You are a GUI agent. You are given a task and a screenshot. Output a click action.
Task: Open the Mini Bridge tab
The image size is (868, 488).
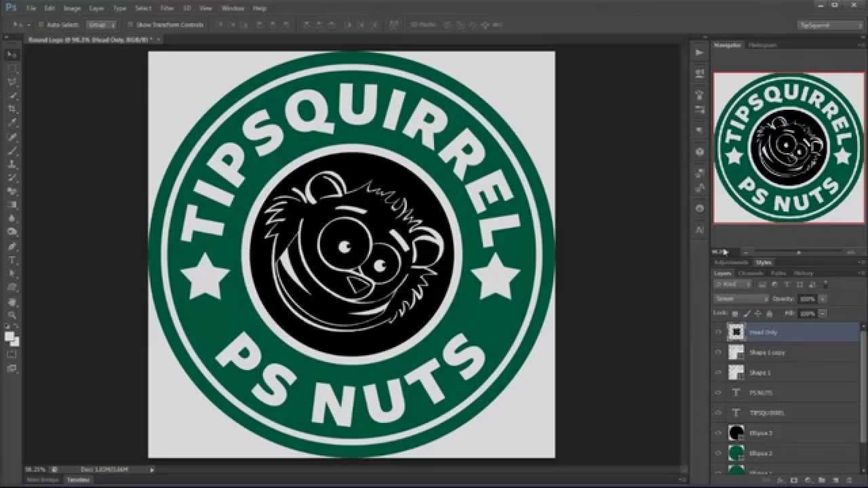(42, 479)
